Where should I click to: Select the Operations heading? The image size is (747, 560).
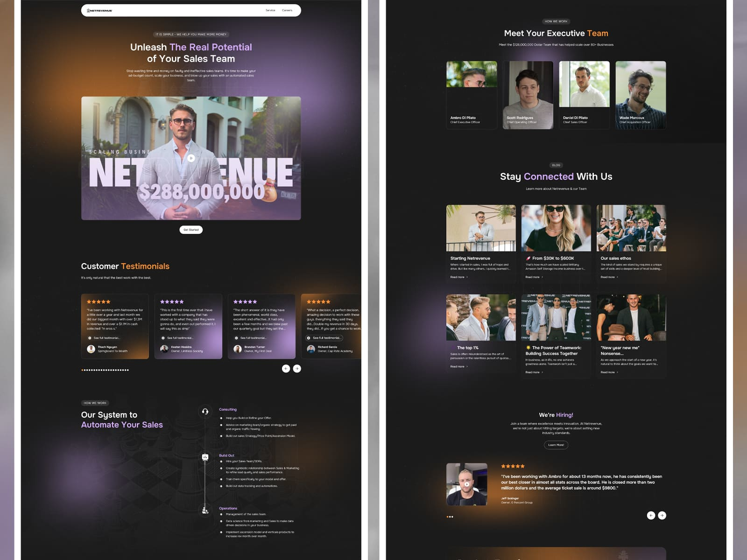click(x=228, y=508)
